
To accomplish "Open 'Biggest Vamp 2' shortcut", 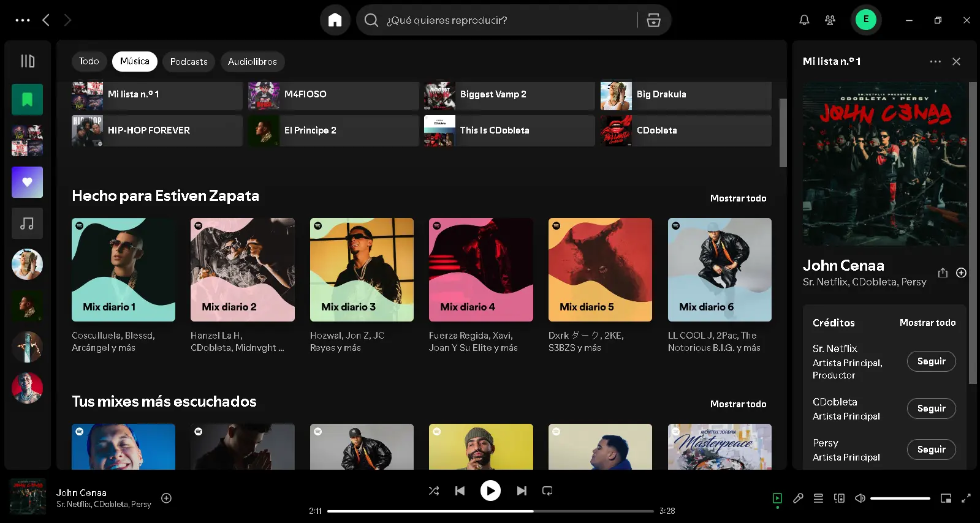I will click(x=509, y=94).
